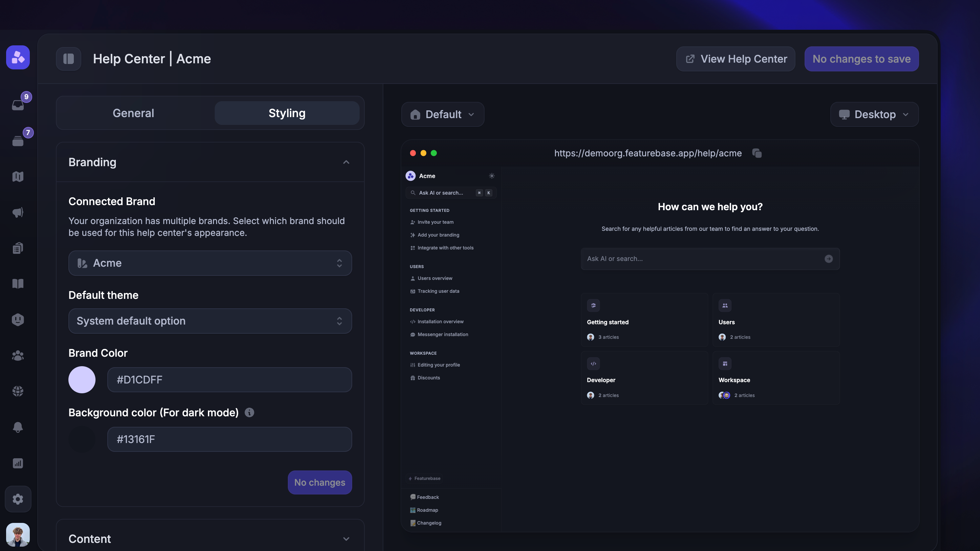The width and height of the screenshot is (980, 551).
Task: Collapse the Branding section chevron
Action: [x=346, y=162]
